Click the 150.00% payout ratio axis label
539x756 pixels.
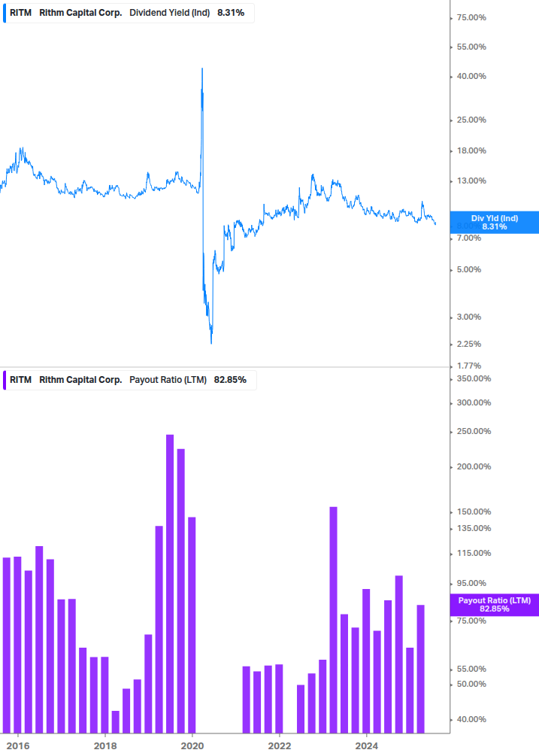(474, 512)
